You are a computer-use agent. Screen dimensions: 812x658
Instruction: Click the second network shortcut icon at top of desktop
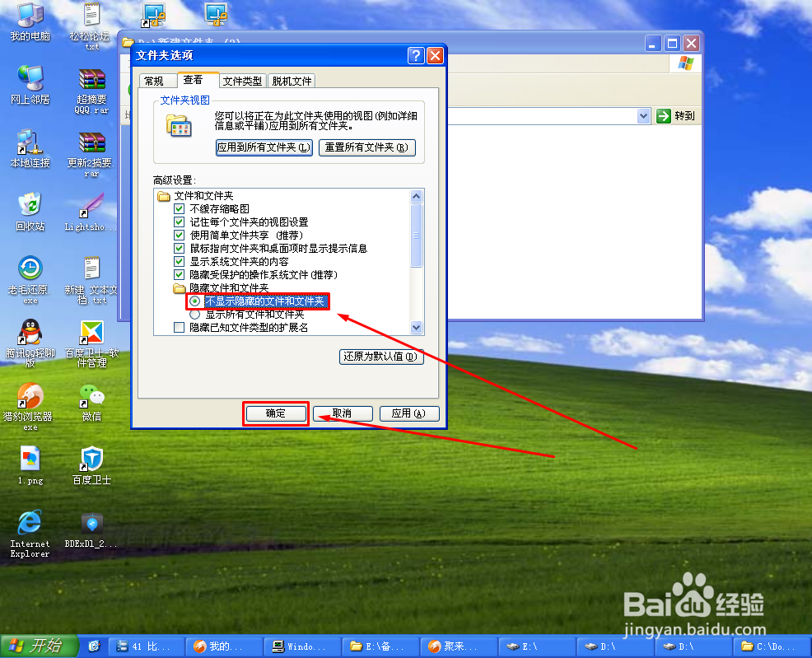[216, 15]
